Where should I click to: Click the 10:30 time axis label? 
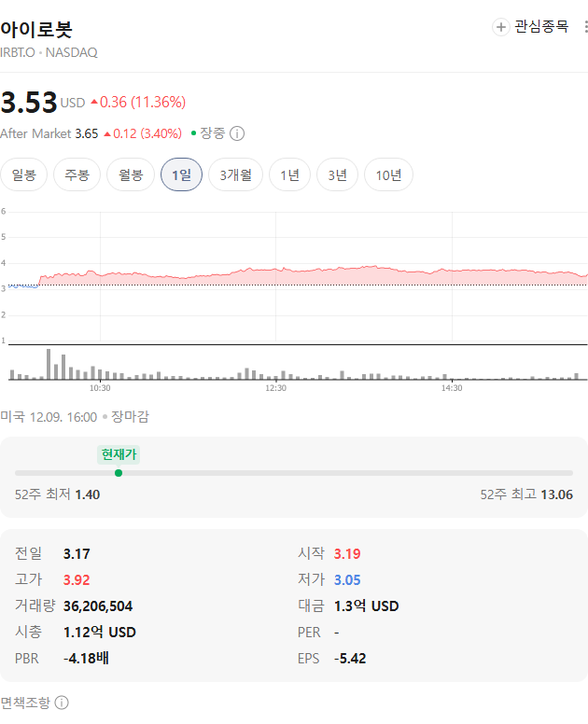[100, 388]
